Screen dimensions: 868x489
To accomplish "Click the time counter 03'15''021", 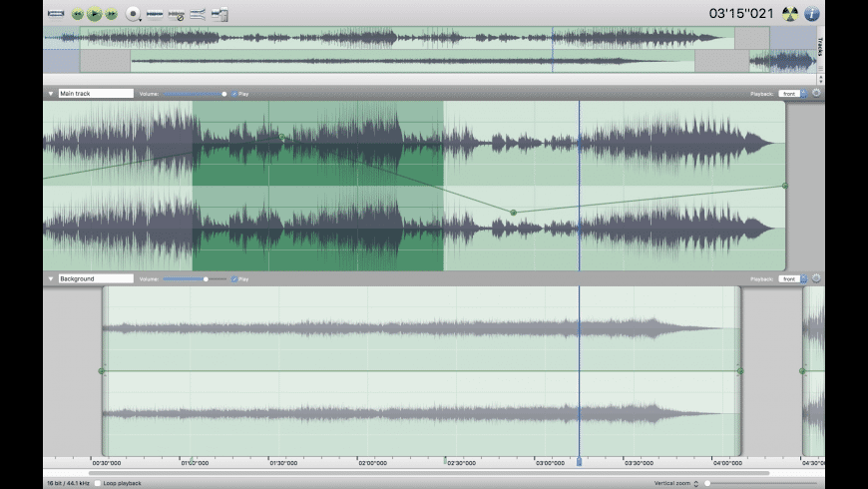I will 741,13.
